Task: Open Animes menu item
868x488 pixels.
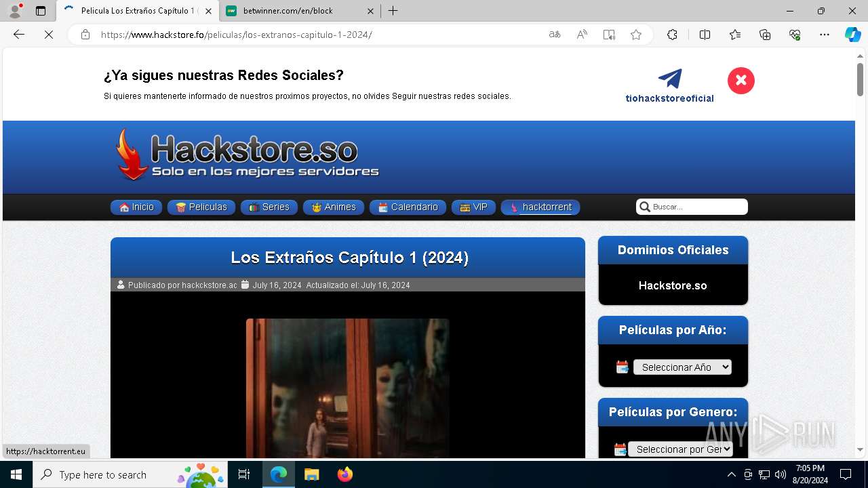Action: (334, 207)
